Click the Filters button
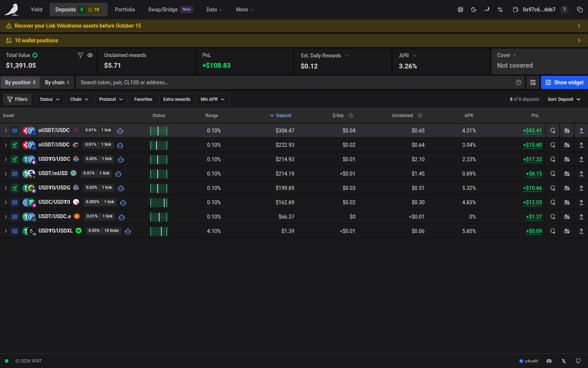588x368 pixels. [x=17, y=99]
